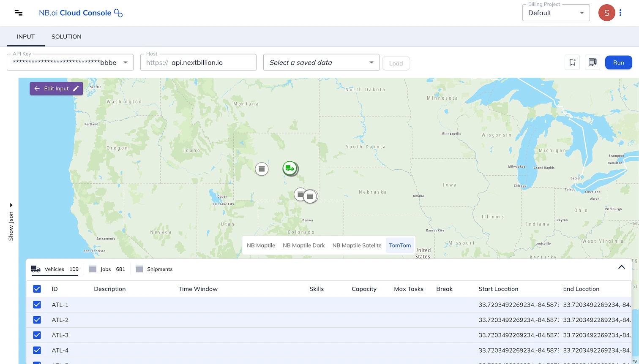Uncheck the ATL-4 row checkbox
Screen dimensions: 639x364
(x=37, y=350)
